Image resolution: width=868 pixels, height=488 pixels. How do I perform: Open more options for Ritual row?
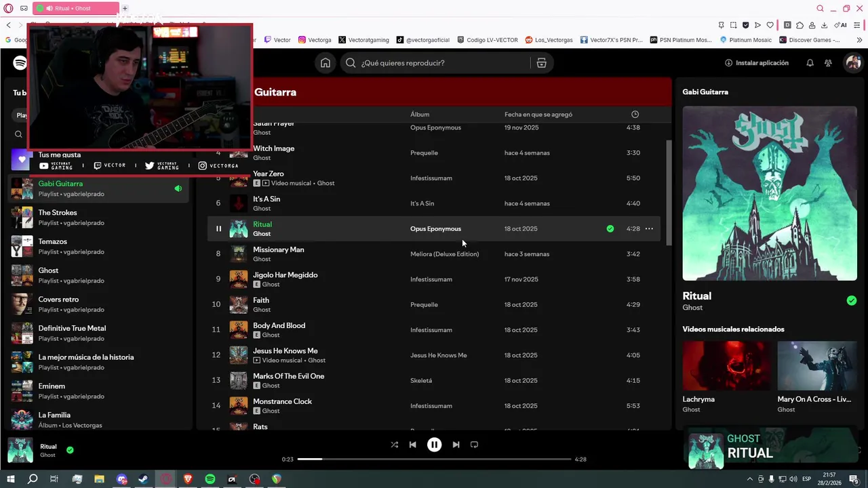point(649,229)
